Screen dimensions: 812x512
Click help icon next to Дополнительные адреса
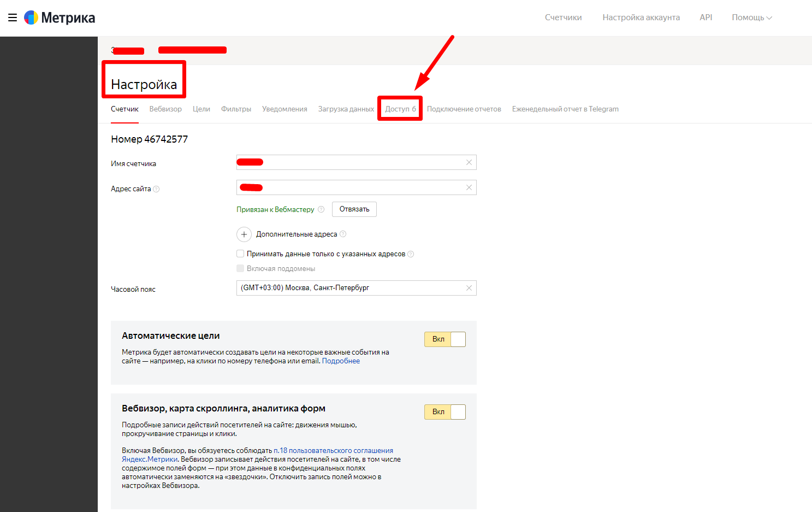pyautogui.click(x=343, y=234)
